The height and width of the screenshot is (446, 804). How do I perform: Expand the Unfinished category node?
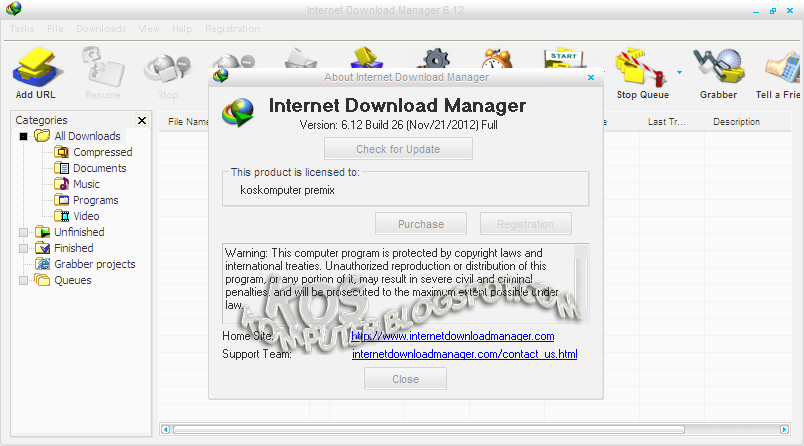24,232
